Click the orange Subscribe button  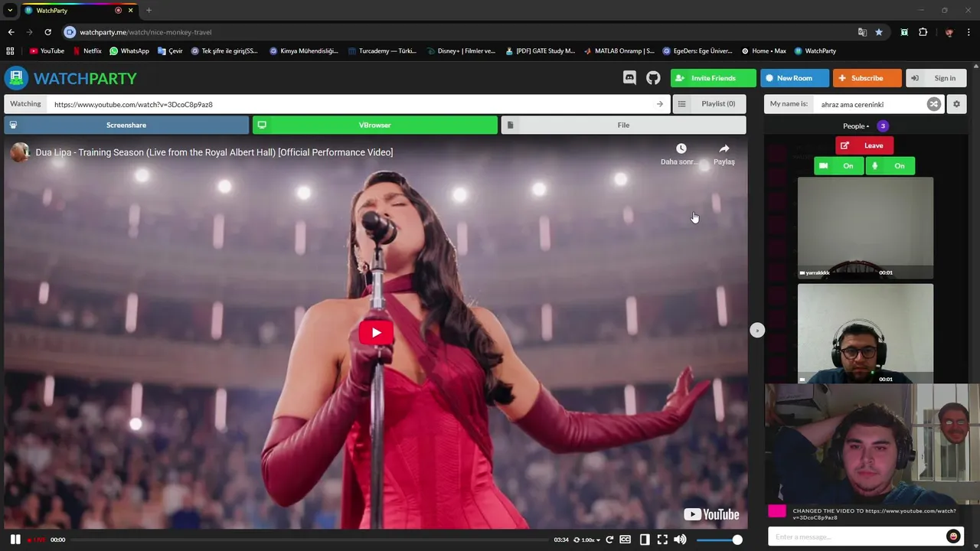click(x=867, y=78)
